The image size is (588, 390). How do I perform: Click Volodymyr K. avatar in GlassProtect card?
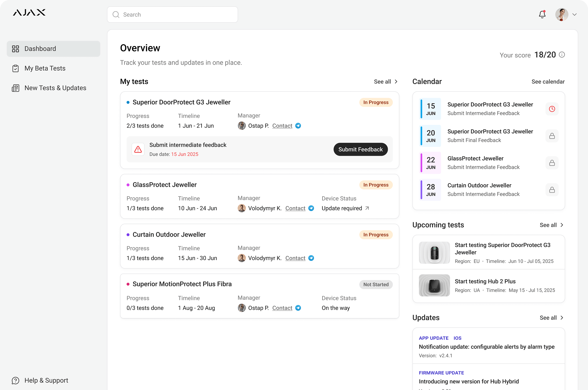(x=242, y=208)
